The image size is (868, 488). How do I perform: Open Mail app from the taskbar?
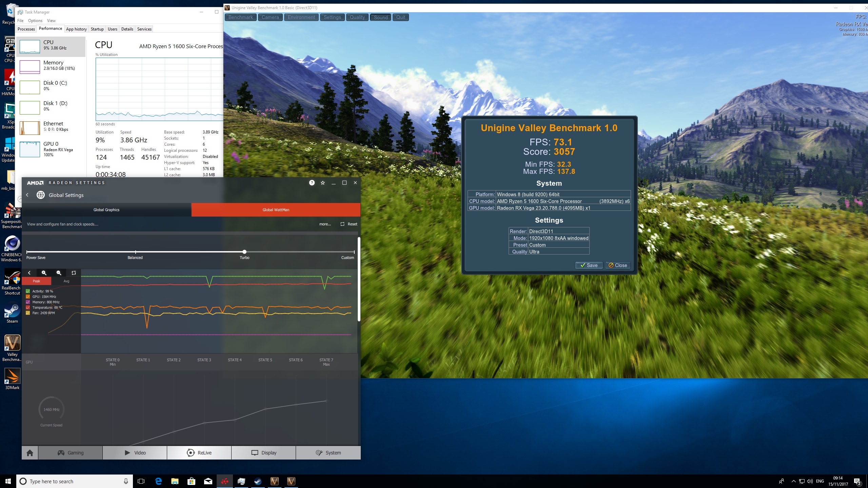[x=208, y=481]
